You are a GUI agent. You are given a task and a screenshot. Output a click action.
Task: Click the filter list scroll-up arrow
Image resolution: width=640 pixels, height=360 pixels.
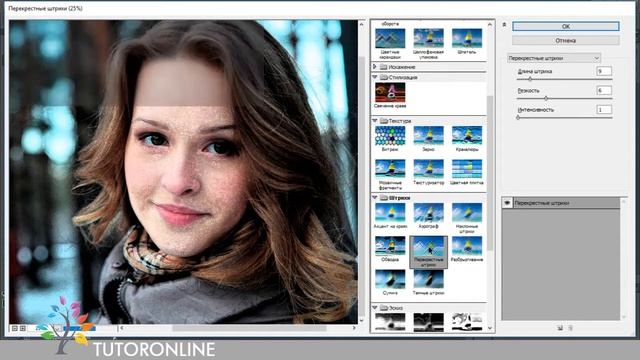[x=490, y=25]
